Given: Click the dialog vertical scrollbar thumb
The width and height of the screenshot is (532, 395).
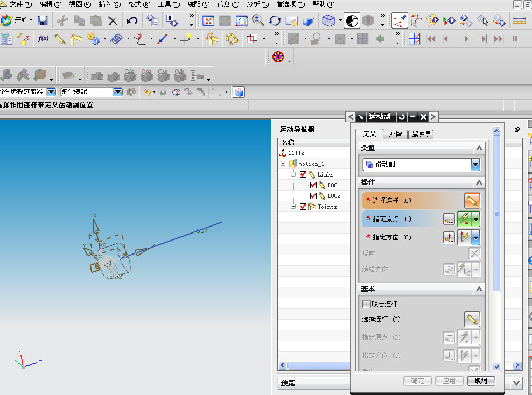Looking at the screenshot, I should click(496, 214).
